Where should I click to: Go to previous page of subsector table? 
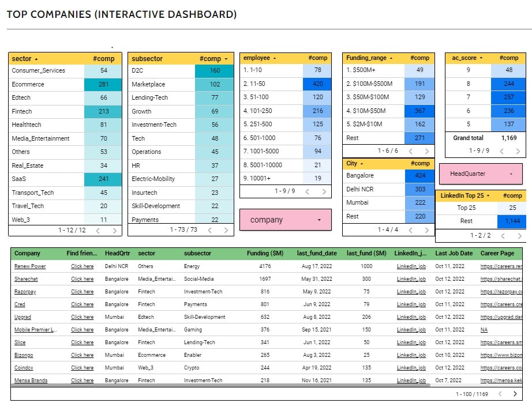point(209,230)
